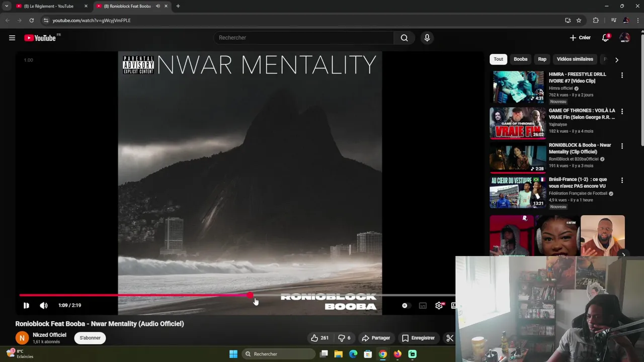This screenshot has height=362, width=644.
Task: Switch to the Ronioblock Feat Booba tab
Action: tap(127, 6)
